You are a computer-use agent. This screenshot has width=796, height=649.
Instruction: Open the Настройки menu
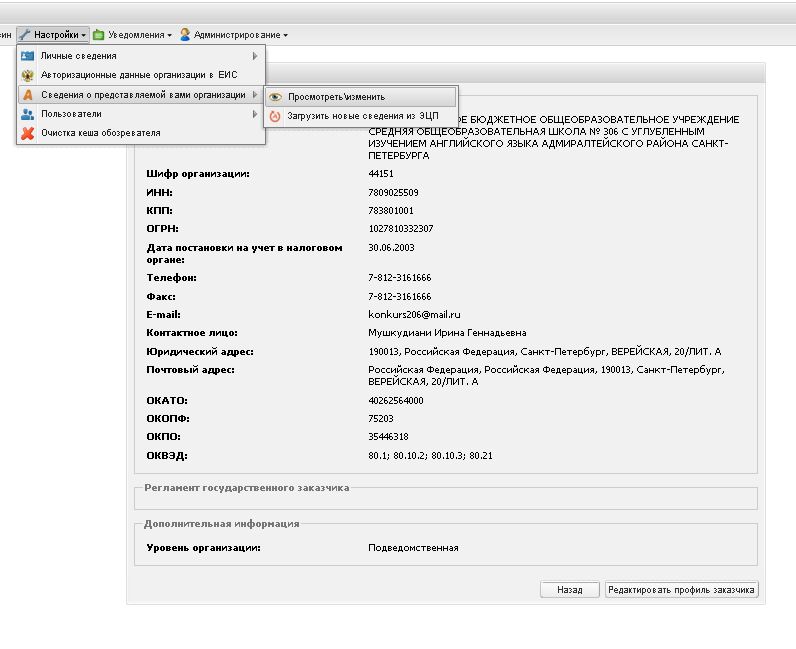point(53,35)
